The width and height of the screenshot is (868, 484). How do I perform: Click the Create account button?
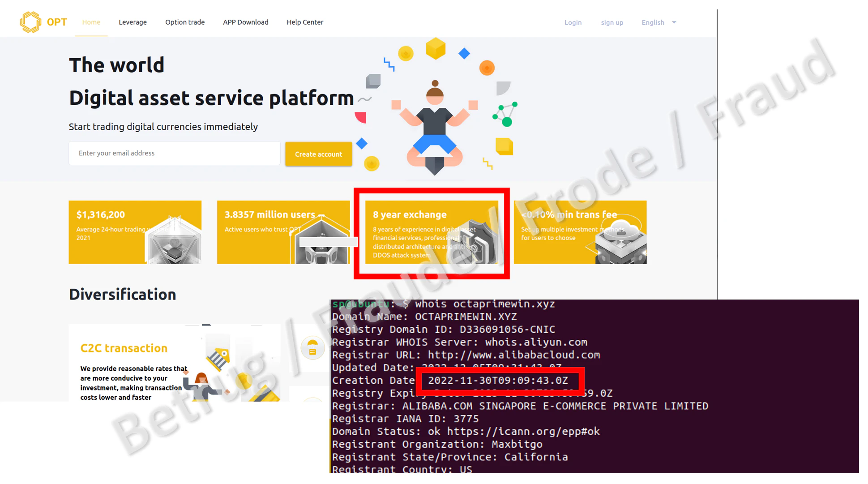319,154
